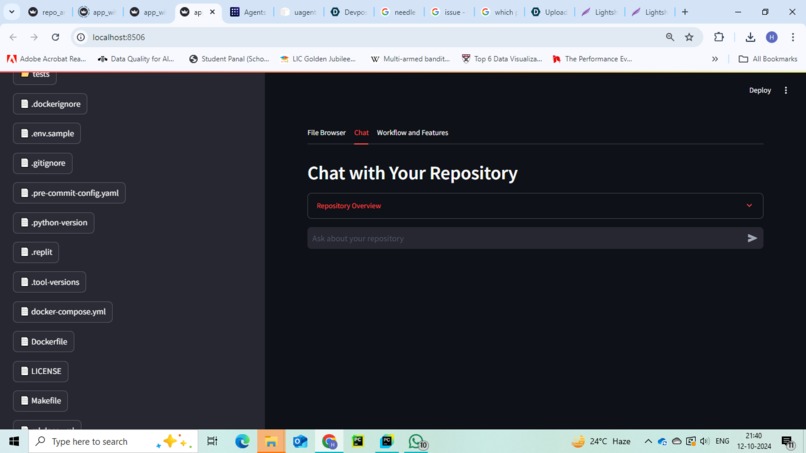Screen dimensions: 806x453
Task: Go back in browser history
Action: [13, 37]
